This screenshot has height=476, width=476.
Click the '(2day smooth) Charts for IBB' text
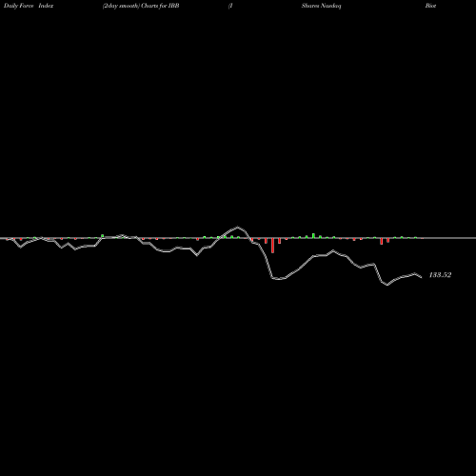(x=141, y=6)
